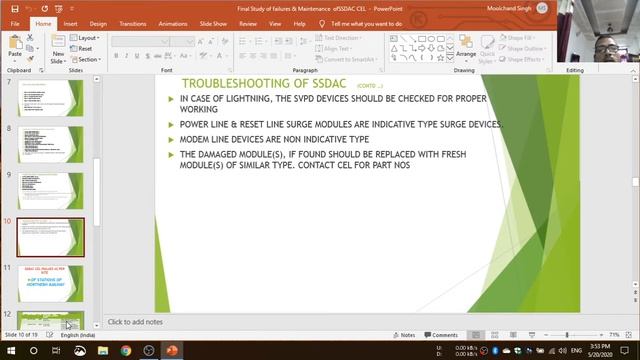
Task: Click Tell me what you want to do
Action: tap(367, 24)
